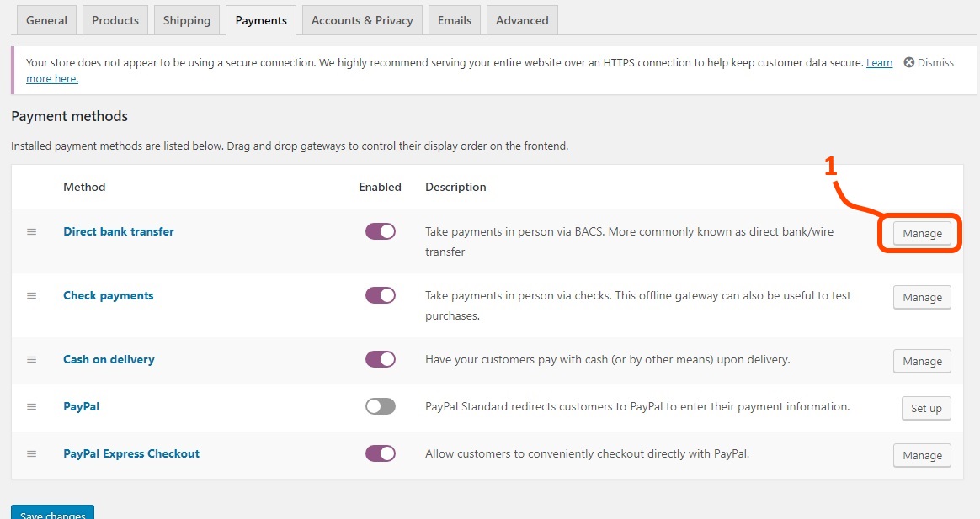Disable the Direct bank transfer payment method
This screenshot has height=519, width=980.
(380, 231)
